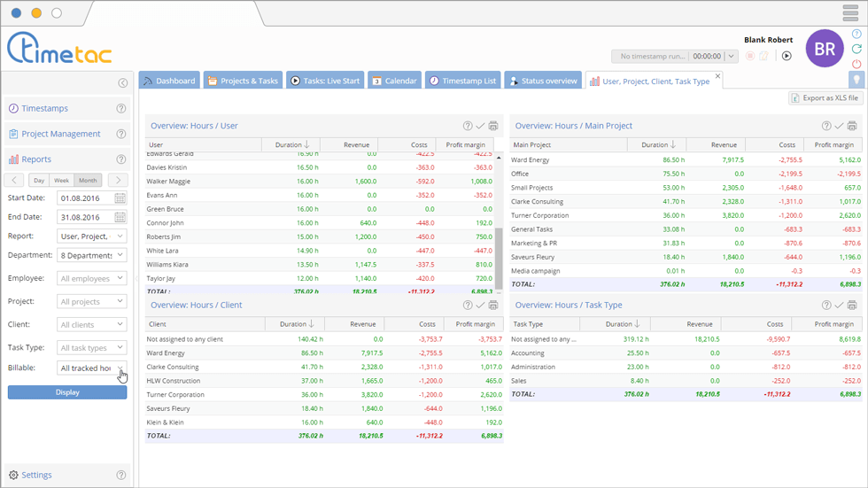This screenshot has width=868, height=488.
Task: Go to next period arrow
Action: pyautogui.click(x=118, y=180)
